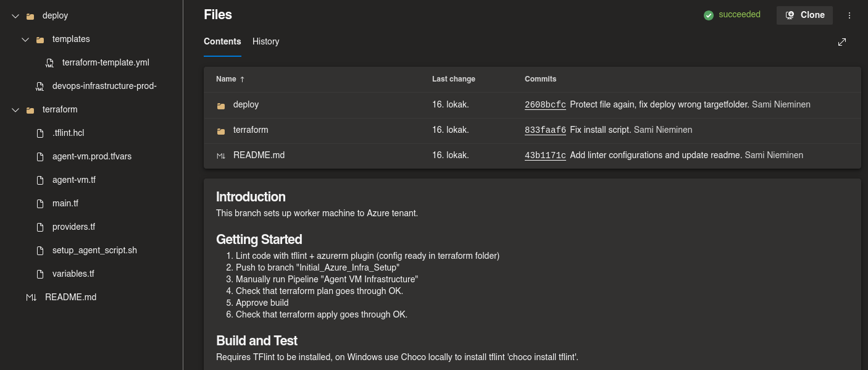Collapse the templates folder in the tree
This screenshot has height=370, width=868.
(25, 39)
